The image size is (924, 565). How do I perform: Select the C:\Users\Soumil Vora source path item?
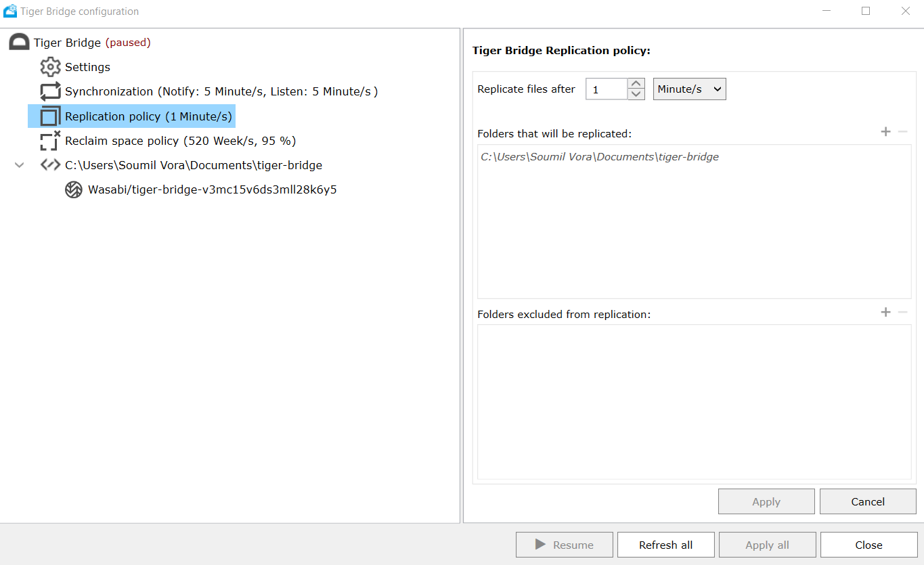click(194, 165)
